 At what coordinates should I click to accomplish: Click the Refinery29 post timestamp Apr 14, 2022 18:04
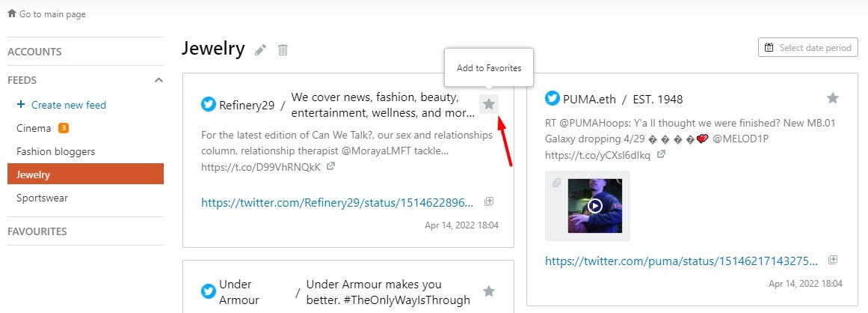pos(462,225)
